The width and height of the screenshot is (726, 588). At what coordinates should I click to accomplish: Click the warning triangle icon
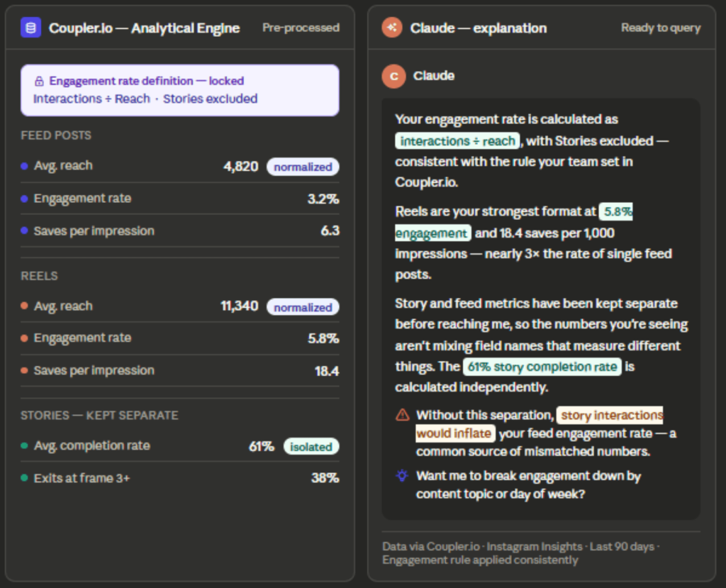coord(403,414)
